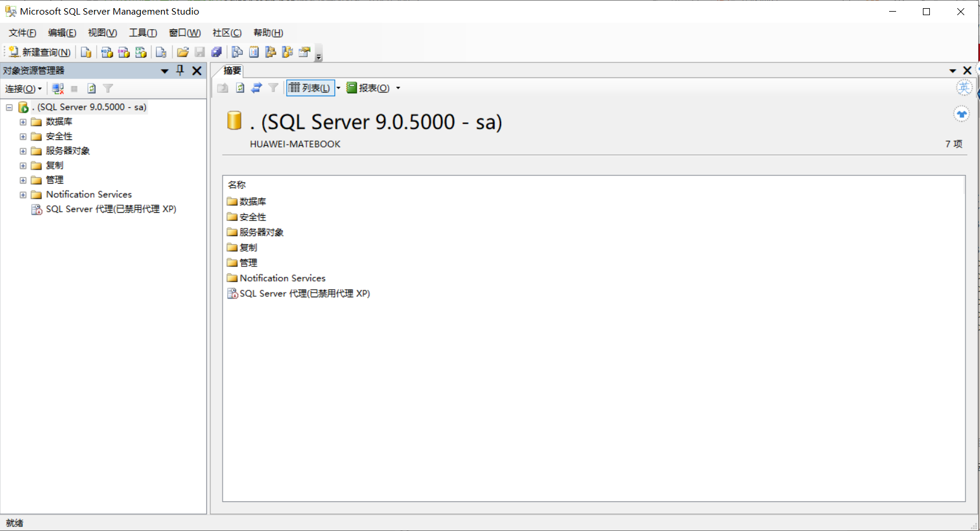This screenshot has height=531, width=980.
Task: Click the Analysis Services XMLA Query icon
Action: [140, 52]
